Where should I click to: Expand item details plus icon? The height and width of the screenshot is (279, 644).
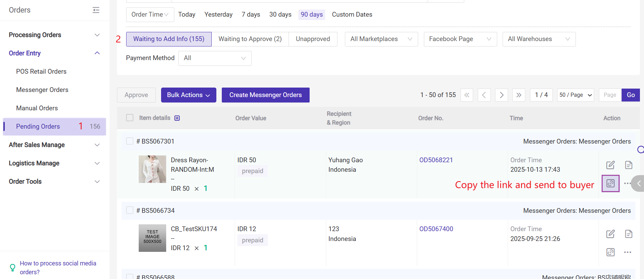[177, 118]
